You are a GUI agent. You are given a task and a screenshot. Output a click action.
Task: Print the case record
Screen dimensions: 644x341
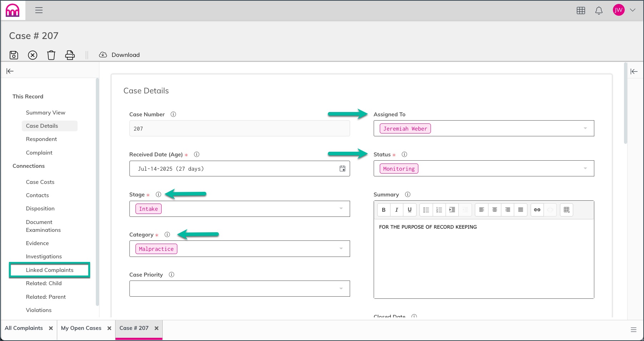(70, 55)
